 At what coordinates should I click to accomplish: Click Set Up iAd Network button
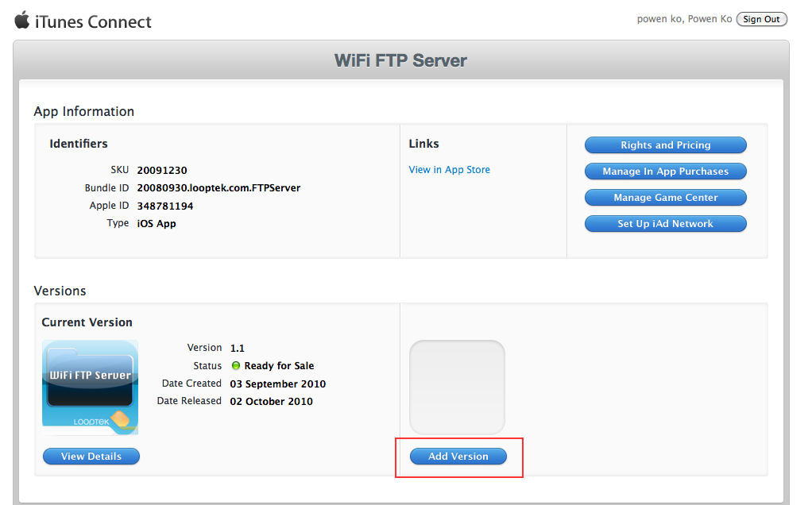666,224
